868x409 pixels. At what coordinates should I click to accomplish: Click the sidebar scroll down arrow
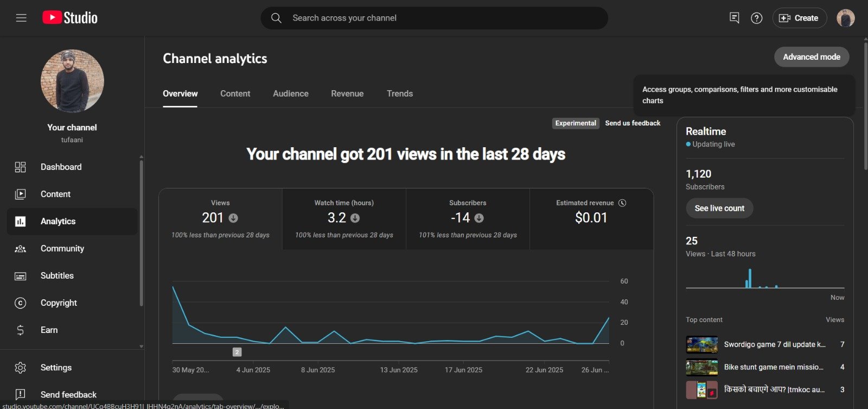pos(142,346)
